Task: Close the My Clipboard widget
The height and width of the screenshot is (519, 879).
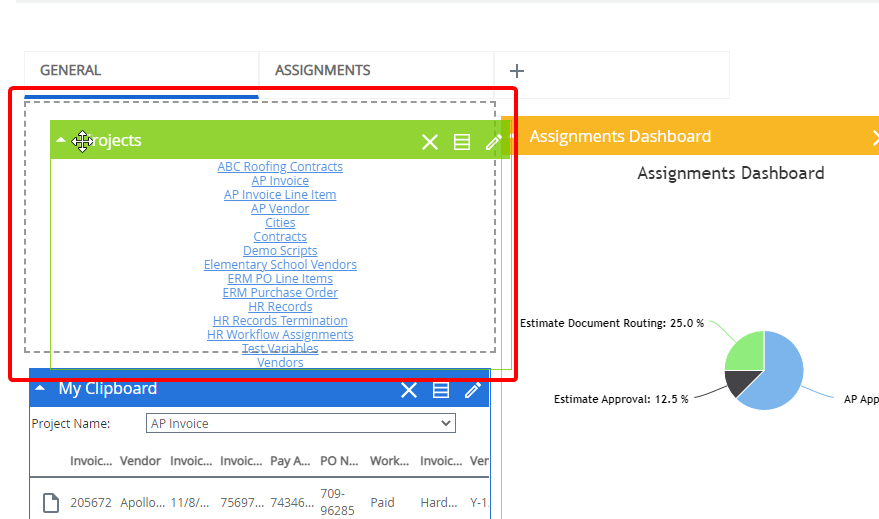Action: click(409, 390)
